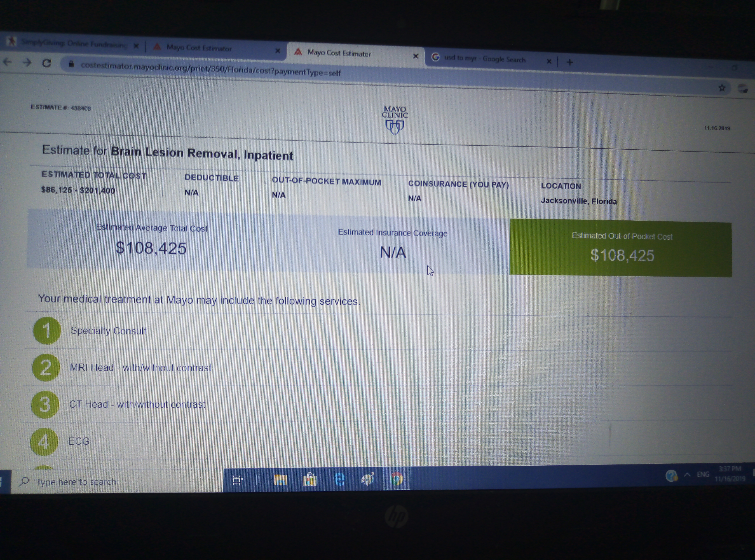The width and height of the screenshot is (755, 560).
Task: View site info via the padlock icon
Action: point(71,64)
